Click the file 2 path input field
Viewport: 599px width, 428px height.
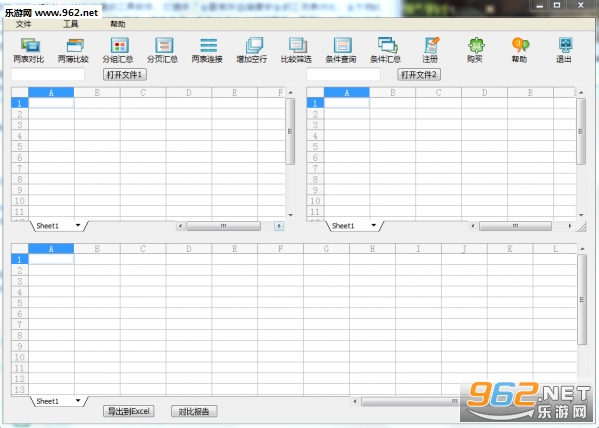[x=343, y=74]
